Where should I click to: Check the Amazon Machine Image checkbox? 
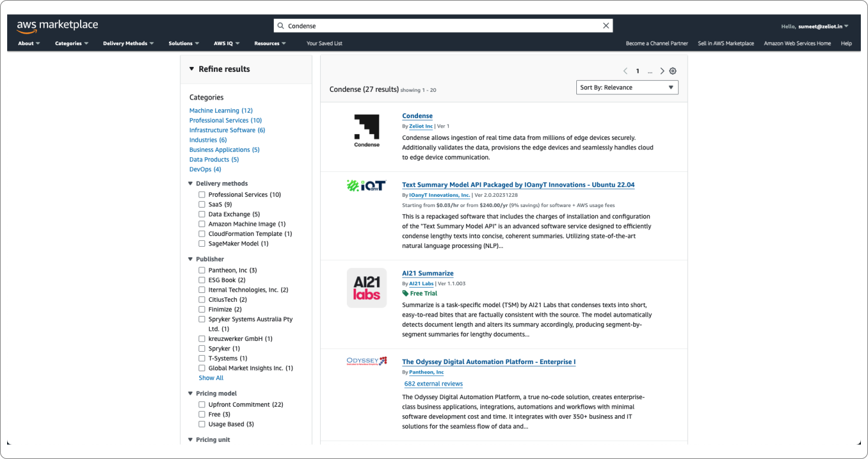pyautogui.click(x=202, y=224)
